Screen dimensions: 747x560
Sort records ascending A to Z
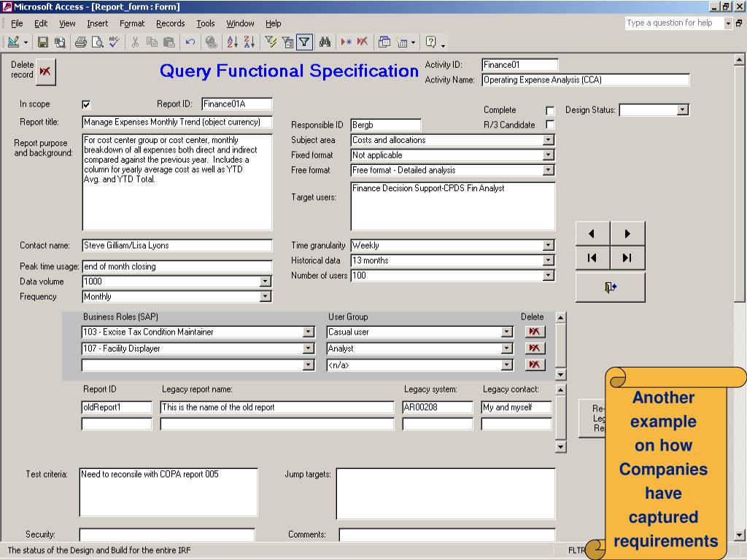pos(233,42)
